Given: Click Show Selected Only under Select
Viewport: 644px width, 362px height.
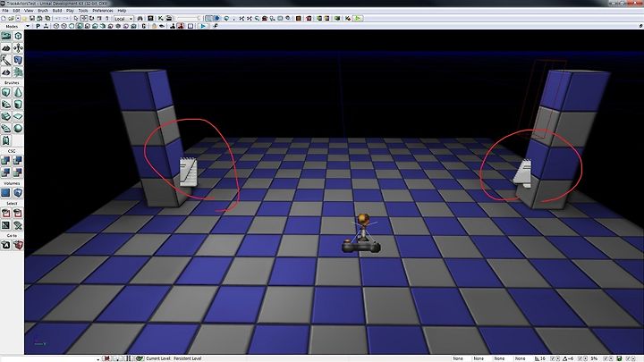Looking at the screenshot, I should click(5, 213).
